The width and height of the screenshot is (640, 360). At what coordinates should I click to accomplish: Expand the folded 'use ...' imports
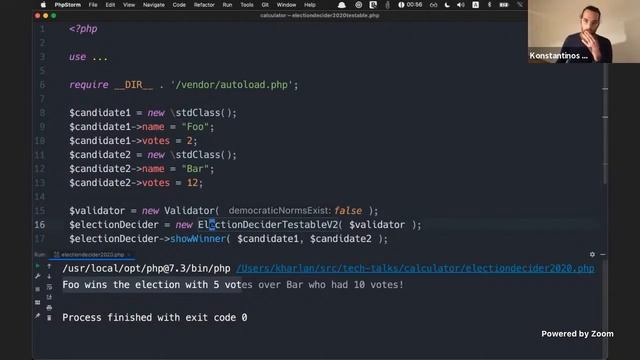[x=100, y=57]
